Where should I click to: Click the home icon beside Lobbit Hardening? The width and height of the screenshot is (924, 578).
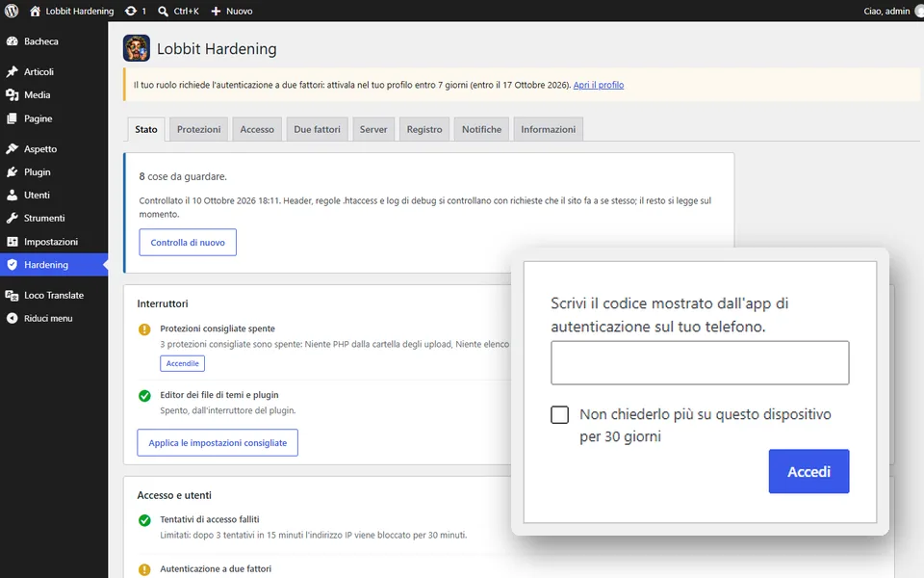pyautogui.click(x=35, y=11)
